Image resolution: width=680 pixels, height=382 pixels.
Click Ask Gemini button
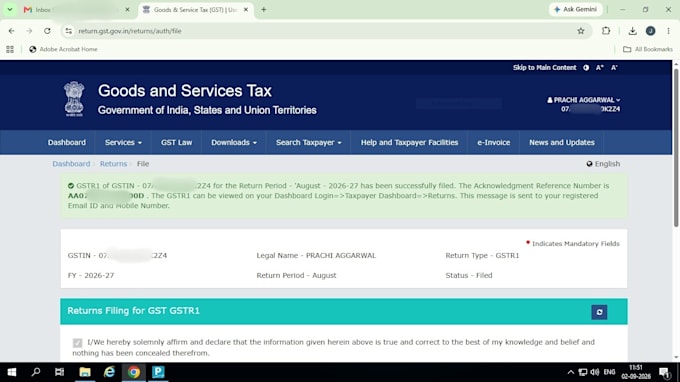point(575,10)
